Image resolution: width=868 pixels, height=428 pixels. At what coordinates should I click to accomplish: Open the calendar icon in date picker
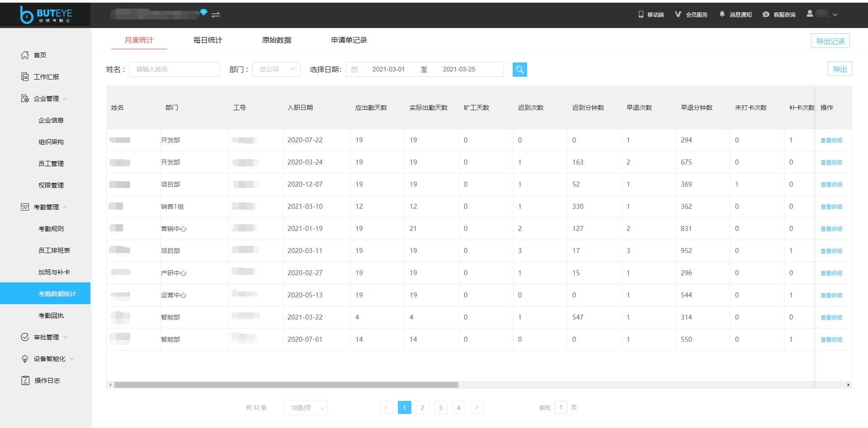pyautogui.click(x=355, y=69)
